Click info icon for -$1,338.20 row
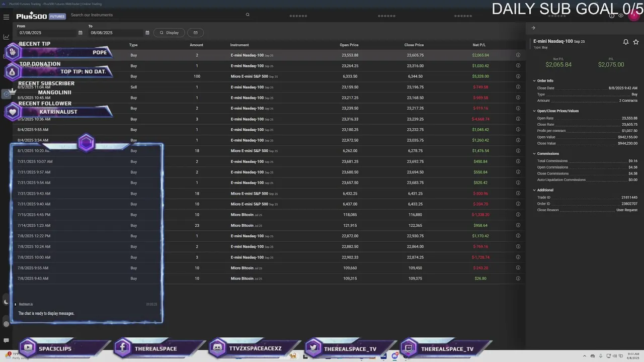Screen dimensions: 644x362 point(518,215)
